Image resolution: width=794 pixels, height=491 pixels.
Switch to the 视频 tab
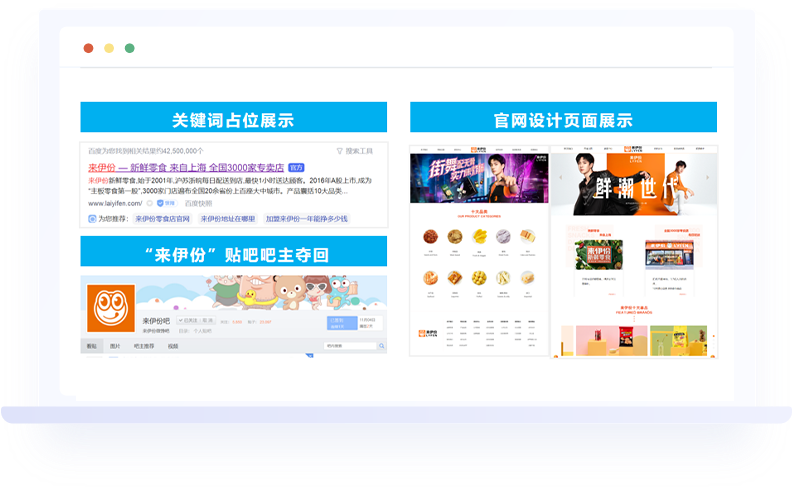pyautogui.click(x=173, y=346)
